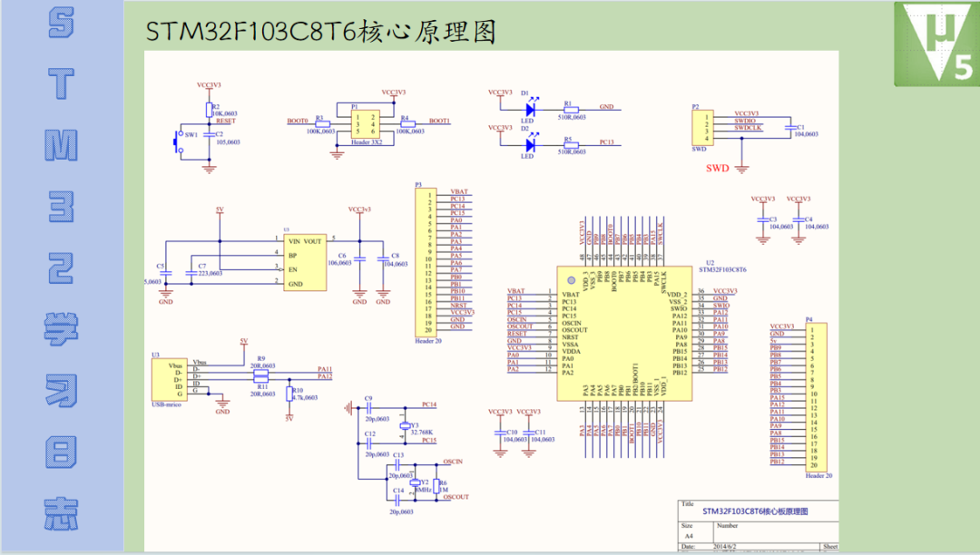Select the voltage regulator with VIN VOUT pins
980x555 pixels.
(x=305, y=262)
